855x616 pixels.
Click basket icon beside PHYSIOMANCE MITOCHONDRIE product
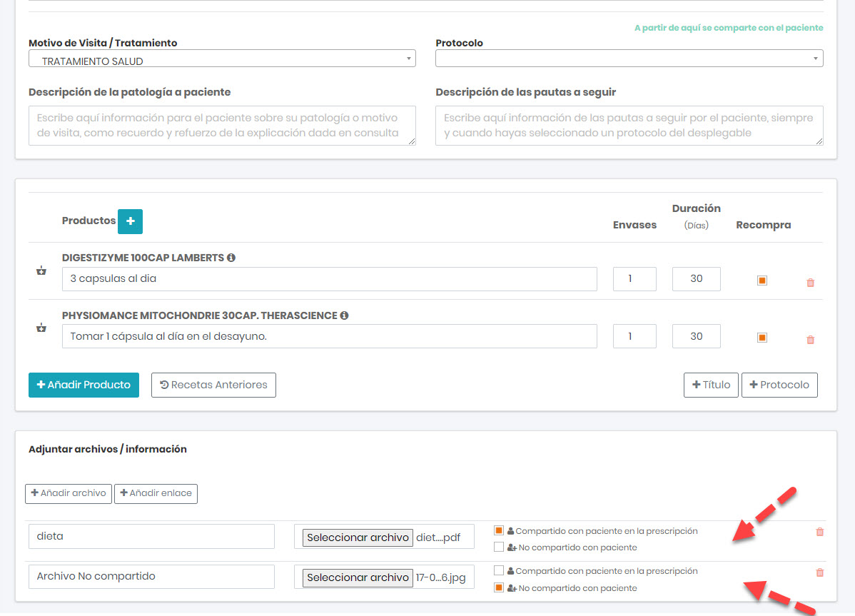tap(41, 328)
